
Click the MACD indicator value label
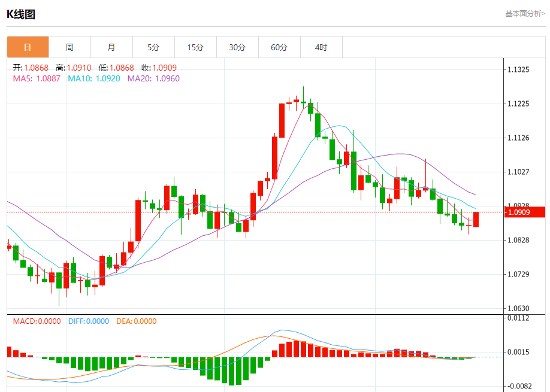tap(37, 321)
